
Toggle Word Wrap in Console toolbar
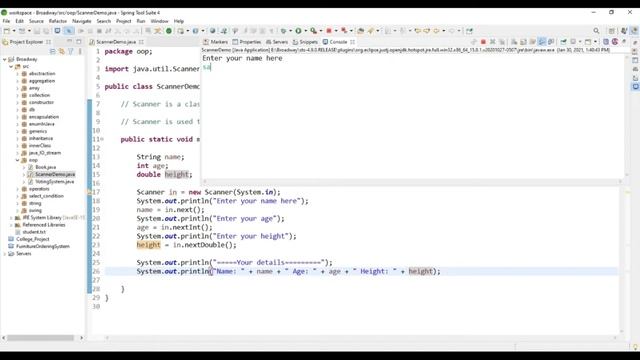coord(533,42)
